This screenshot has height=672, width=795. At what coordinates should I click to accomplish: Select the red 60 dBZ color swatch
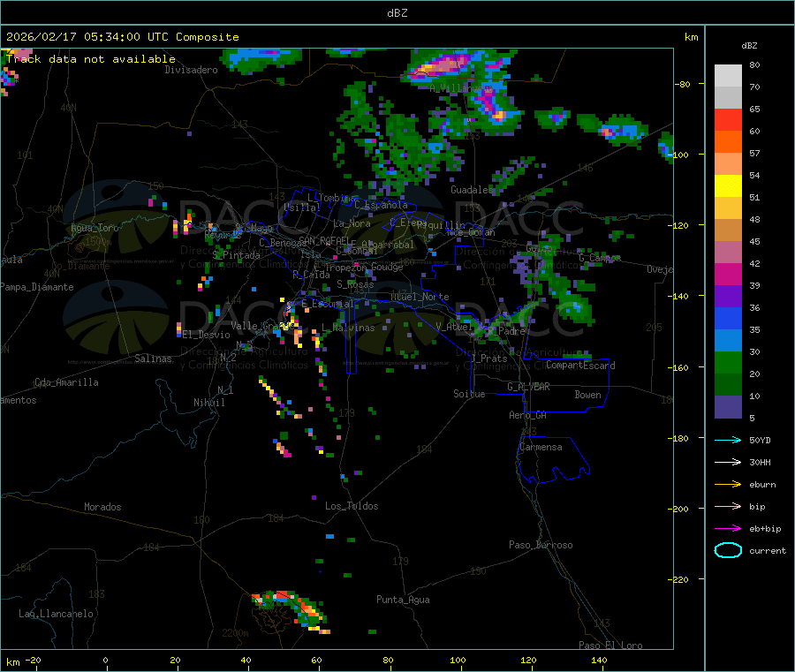tap(728, 119)
